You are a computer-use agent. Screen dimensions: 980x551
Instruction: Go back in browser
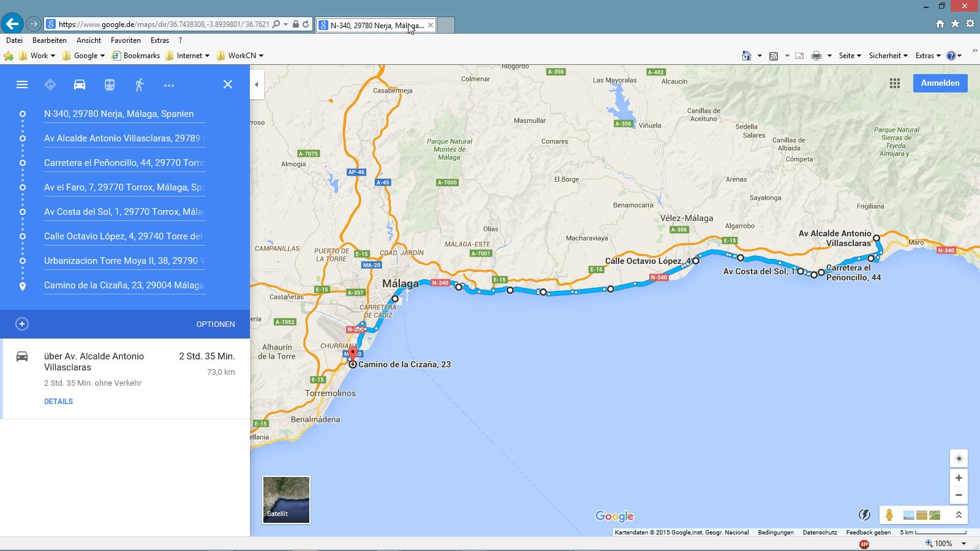click(x=12, y=24)
